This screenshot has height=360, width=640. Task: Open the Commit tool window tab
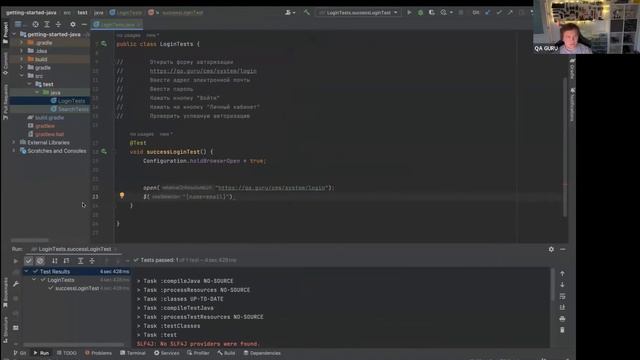(x=5, y=63)
